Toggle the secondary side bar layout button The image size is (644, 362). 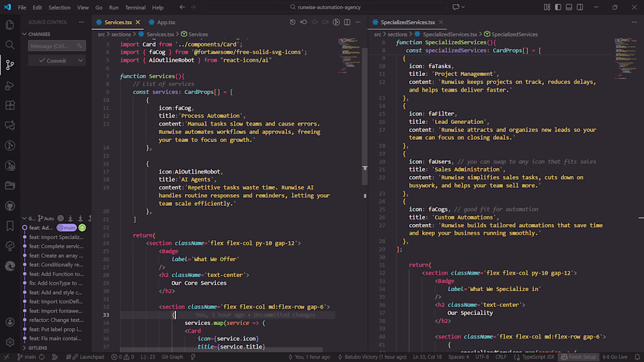point(580,8)
